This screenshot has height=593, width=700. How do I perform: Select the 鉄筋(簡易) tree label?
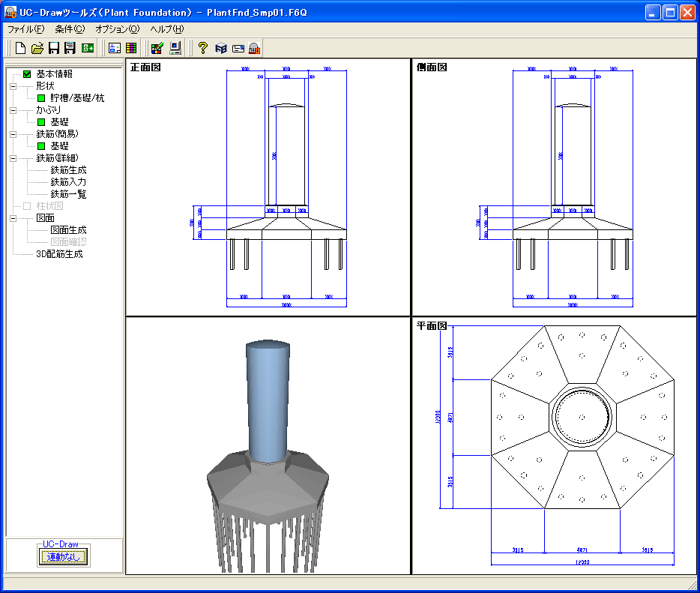tap(57, 134)
